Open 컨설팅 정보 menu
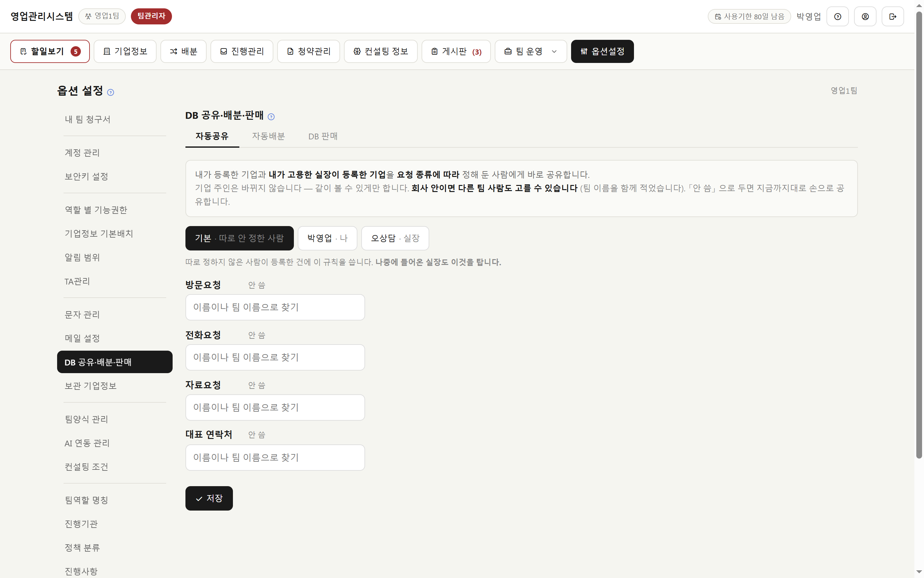Screen dimensions: 924x578 [x=381, y=51]
